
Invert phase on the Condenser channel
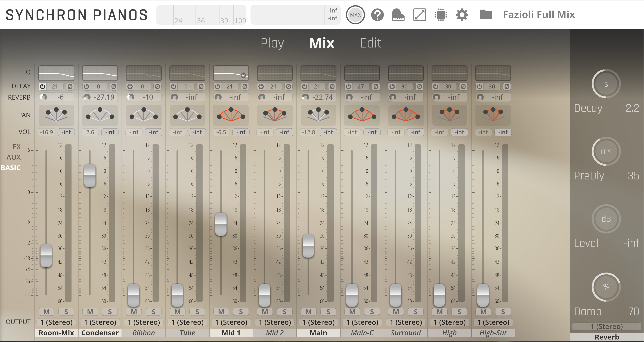pyautogui.click(x=114, y=86)
